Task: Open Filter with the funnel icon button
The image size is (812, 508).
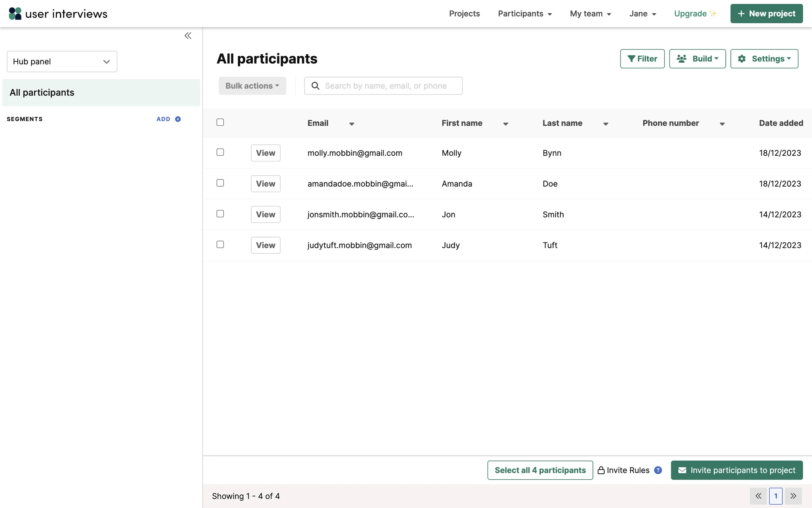Action: click(642, 59)
